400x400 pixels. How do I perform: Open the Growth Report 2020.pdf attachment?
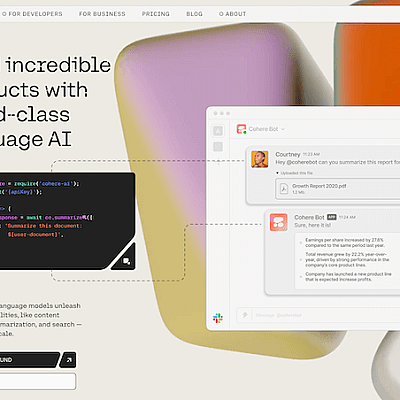point(337,189)
